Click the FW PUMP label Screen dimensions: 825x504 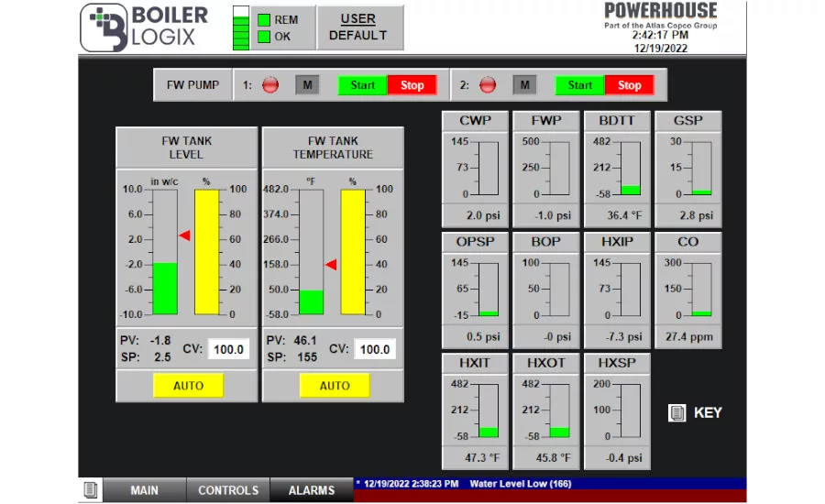pos(192,85)
